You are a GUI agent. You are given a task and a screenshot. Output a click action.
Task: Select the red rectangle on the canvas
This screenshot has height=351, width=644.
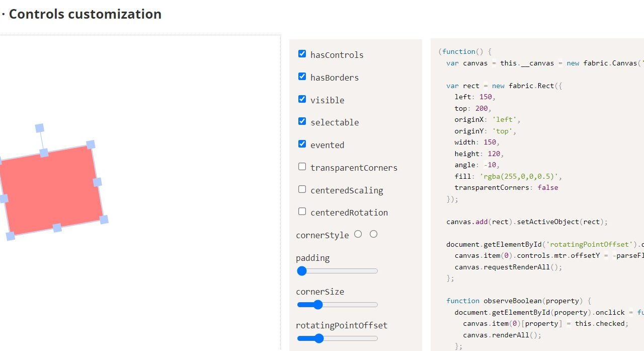coord(50,190)
